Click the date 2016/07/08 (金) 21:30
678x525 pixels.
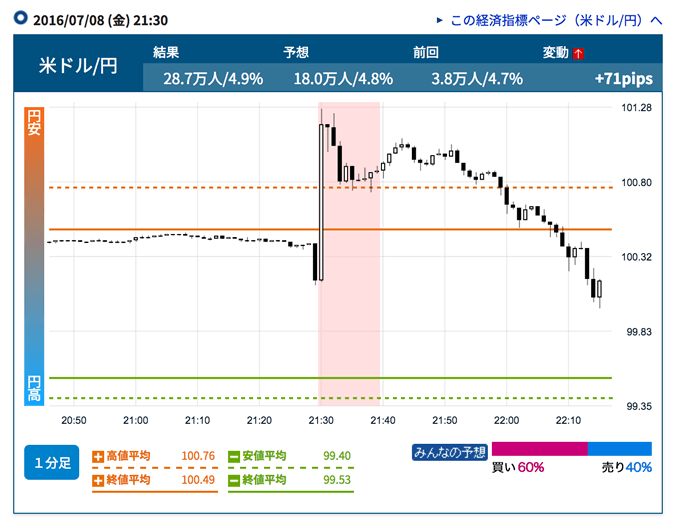tap(100, 20)
